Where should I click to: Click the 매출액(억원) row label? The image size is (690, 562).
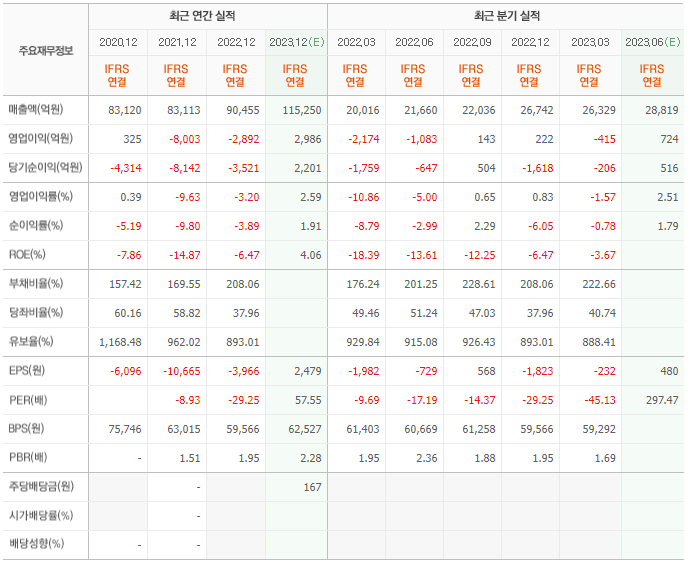36,110
